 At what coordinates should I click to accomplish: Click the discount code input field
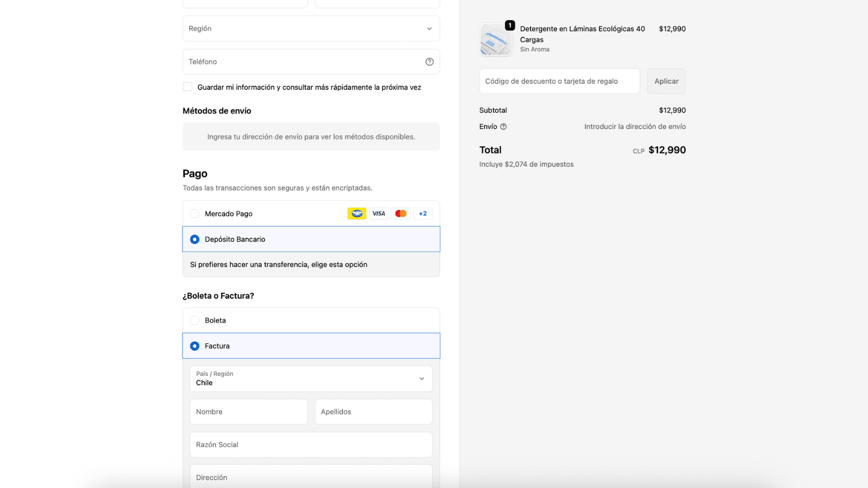pyautogui.click(x=559, y=81)
